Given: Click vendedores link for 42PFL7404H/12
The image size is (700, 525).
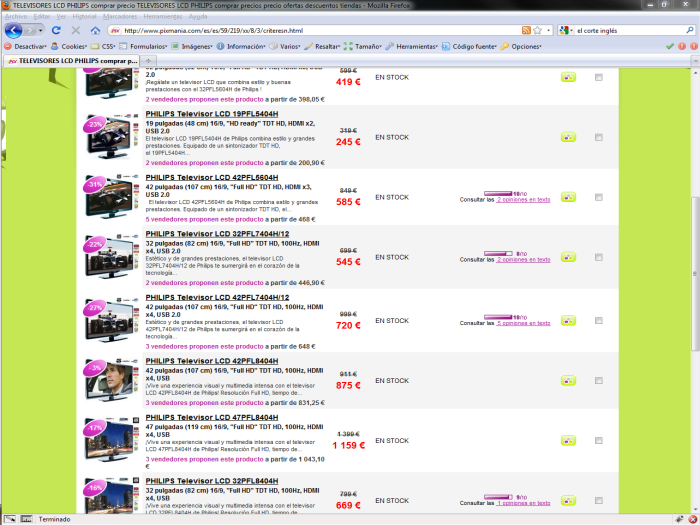Looking at the screenshot, I should [x=204, y=346].
